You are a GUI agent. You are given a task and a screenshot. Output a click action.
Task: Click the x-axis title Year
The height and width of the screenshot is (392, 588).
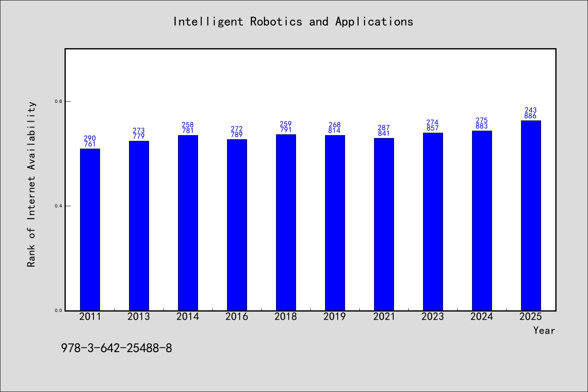pyautogui.click(x=544, y=330)
